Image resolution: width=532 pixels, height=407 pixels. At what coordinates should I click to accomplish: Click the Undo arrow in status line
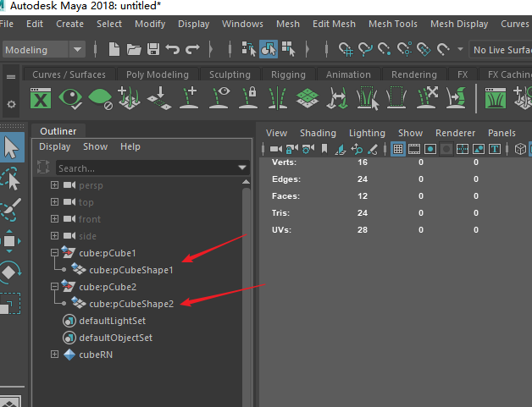(x=173, y=50)
